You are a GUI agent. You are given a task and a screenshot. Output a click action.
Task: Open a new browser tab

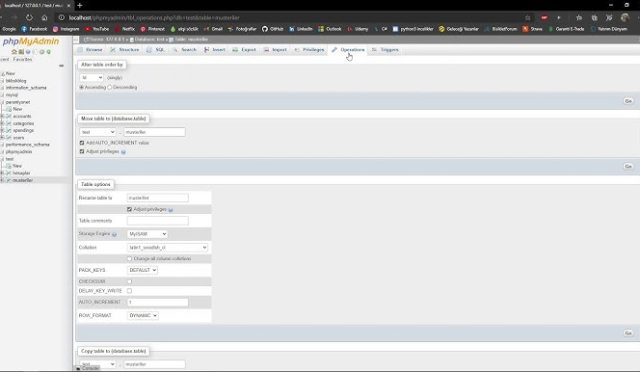[80, 5]
